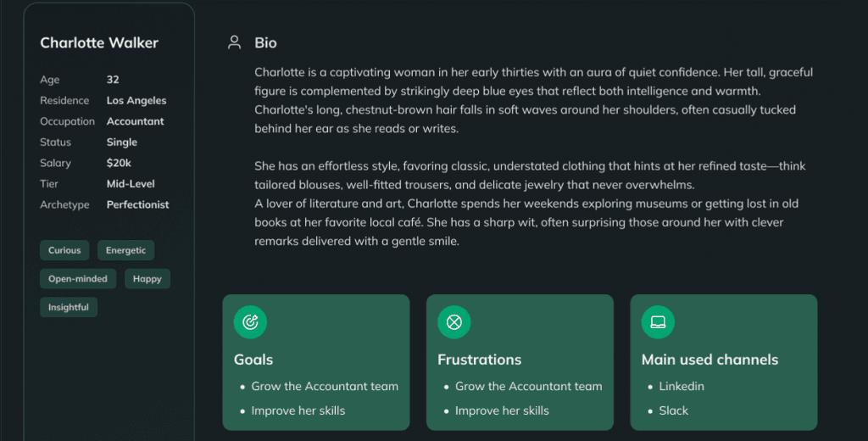Screen dimensions: 868x441
Task: Click the Linkedin channel item
Action: coord(682,386)
